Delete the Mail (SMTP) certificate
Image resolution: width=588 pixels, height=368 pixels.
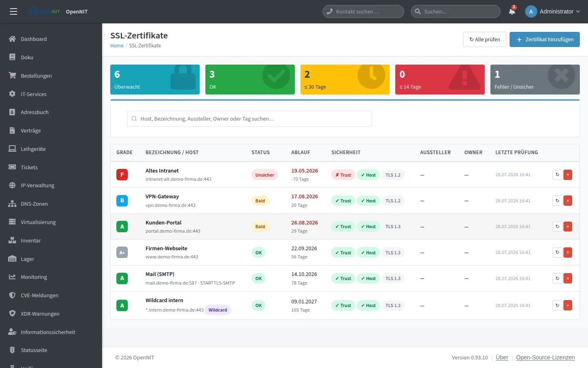point(568,278)
